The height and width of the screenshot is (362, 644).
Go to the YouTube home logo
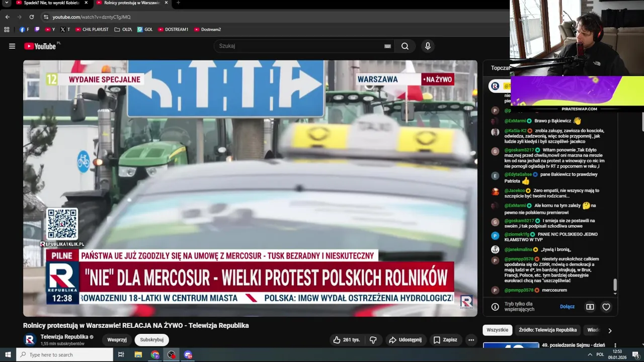click(40, 46)
